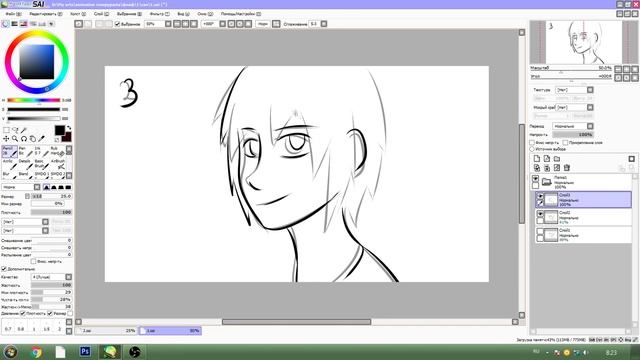This screenshot has width=640, height=360.
Task: Open the OBS app from the taskbar
Action: 135,352
